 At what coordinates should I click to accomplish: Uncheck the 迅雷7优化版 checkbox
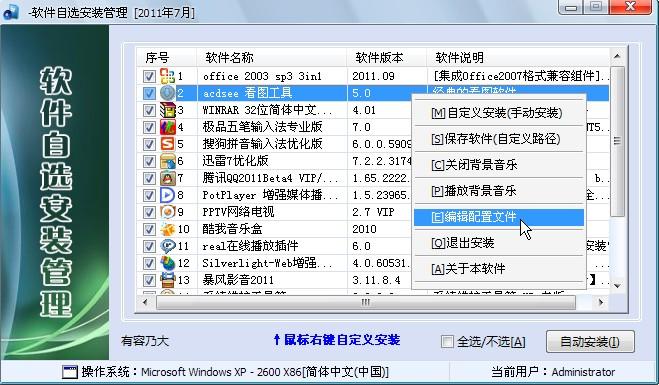(149, 161)
